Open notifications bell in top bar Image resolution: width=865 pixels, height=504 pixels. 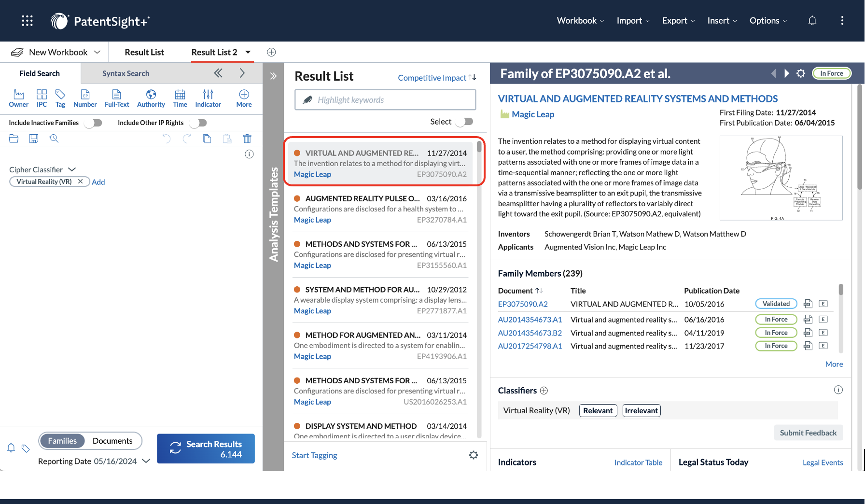[812, 21]
